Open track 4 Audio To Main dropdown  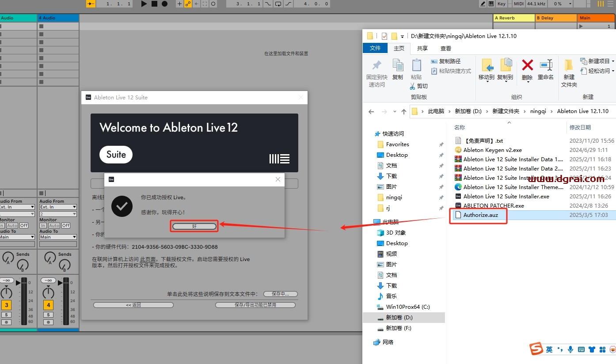(x=58, y=237)
